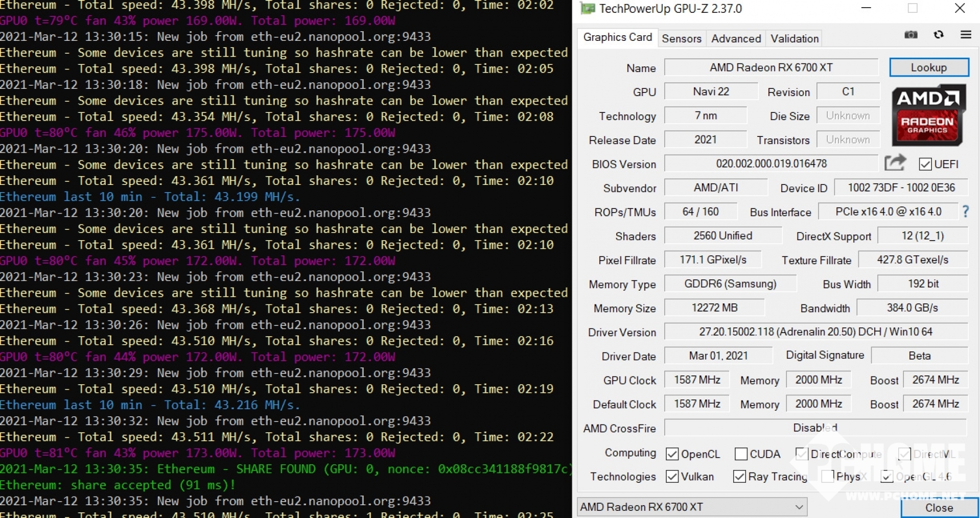The height and width of the screenshot is (518, 980).
Task: Click the screenshot camera icon
Action: (x=911, y=35)
